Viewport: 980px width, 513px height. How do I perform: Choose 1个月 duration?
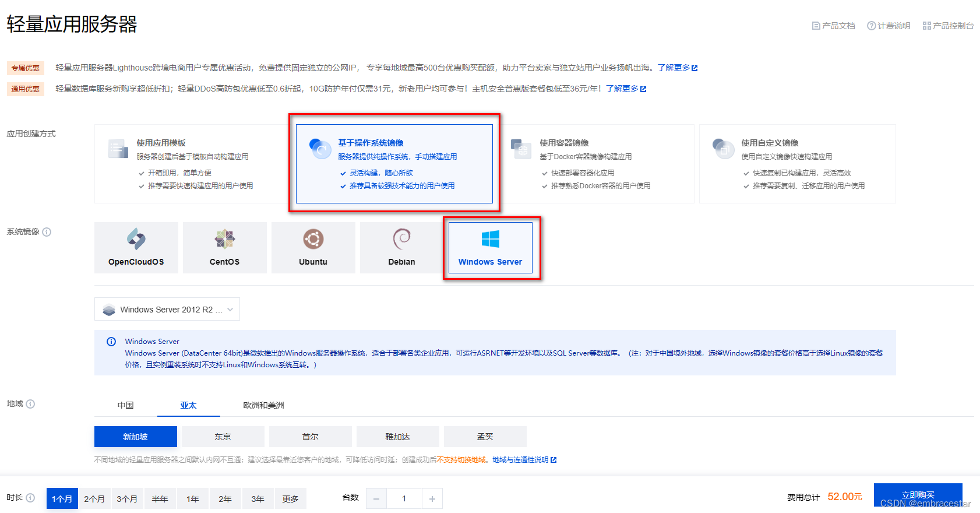[x=62, y=498]
